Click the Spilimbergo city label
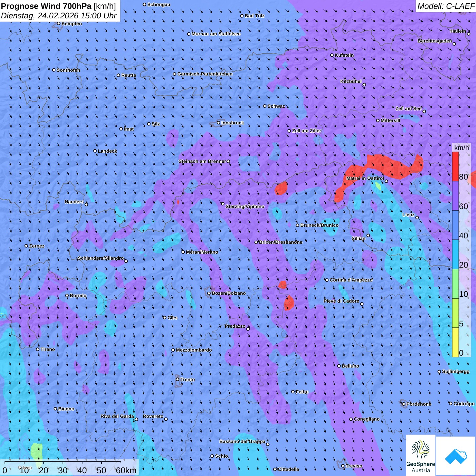Image resolution: width=476 pixels, height=476 pixels. pyautogui.click(x=456, y=371)
